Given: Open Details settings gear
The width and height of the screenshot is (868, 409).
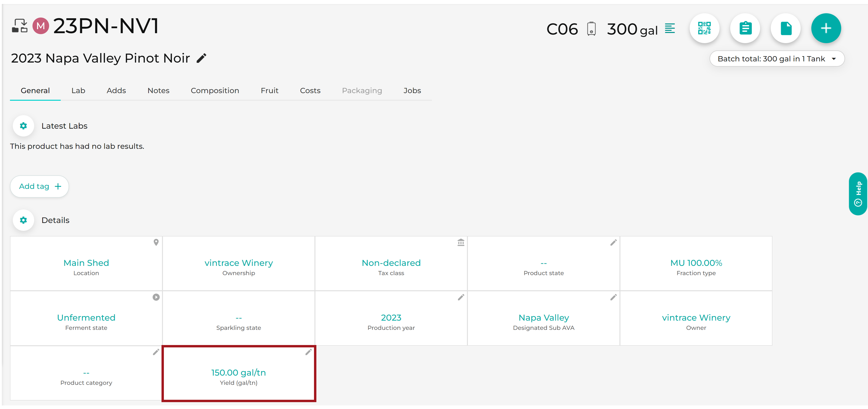Looking at the screenshot, I should pyautogui.click(x=23, y=220).
